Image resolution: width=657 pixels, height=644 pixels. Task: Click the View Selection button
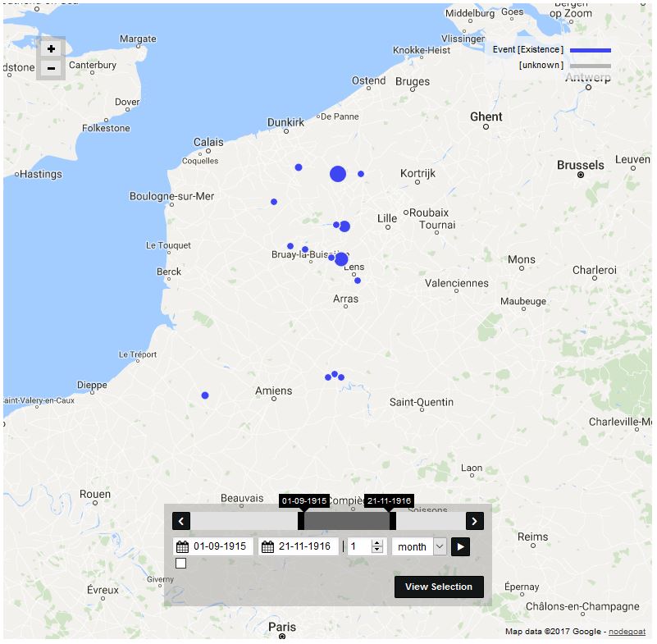point(439,587)
